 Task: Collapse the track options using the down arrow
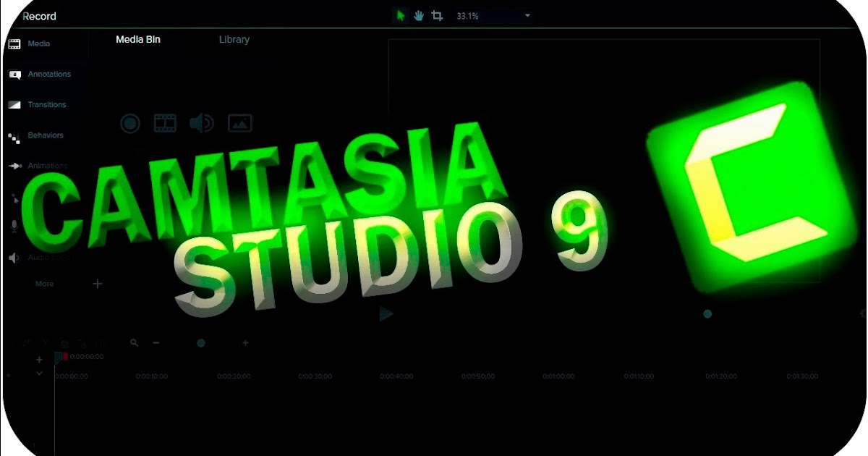pos(39,373)
